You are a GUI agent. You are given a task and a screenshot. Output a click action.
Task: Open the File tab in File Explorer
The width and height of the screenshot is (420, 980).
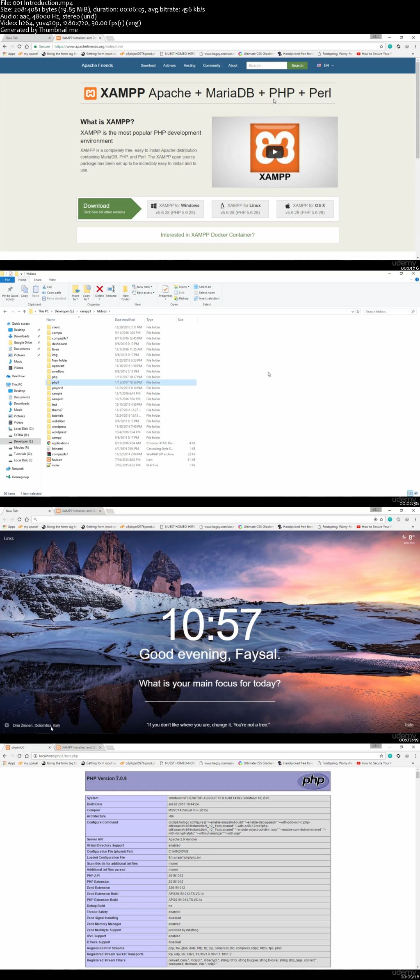[7, 280]
